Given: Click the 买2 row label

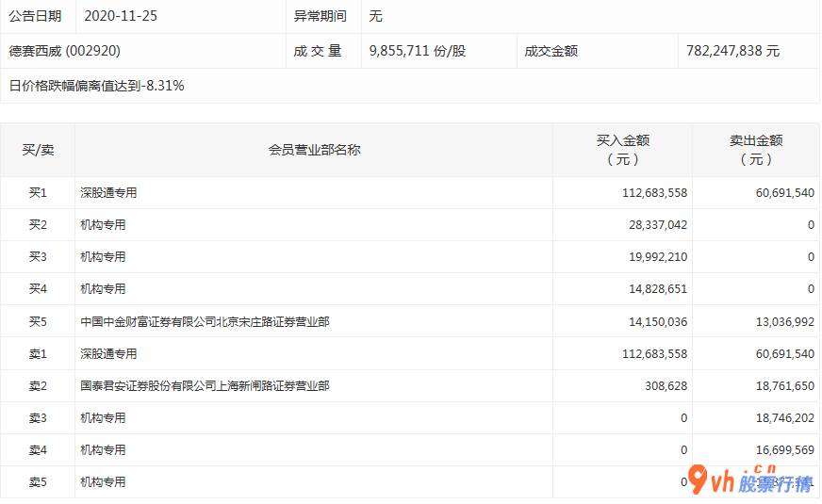Looking at the screenshot, I should coord(38,225).
